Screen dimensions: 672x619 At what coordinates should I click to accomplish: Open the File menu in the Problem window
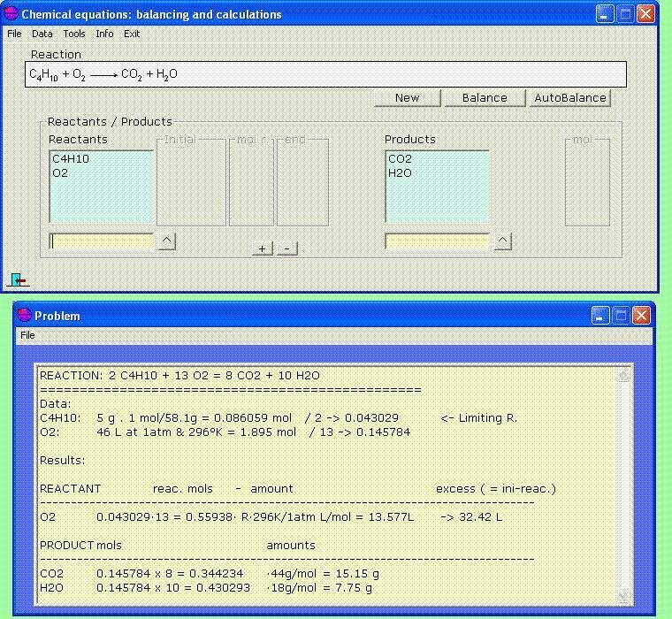(27, 335)
